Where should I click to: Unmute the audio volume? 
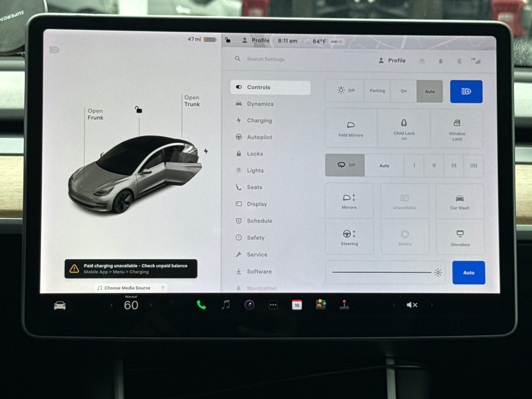click(x=412, y=305)
